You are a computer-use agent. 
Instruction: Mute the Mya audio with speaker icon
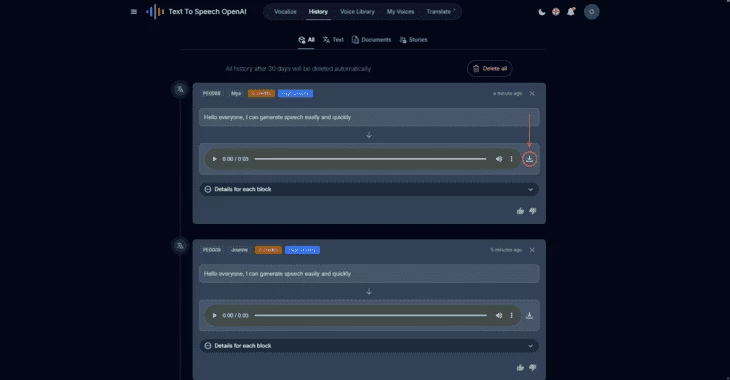point(499,159)
